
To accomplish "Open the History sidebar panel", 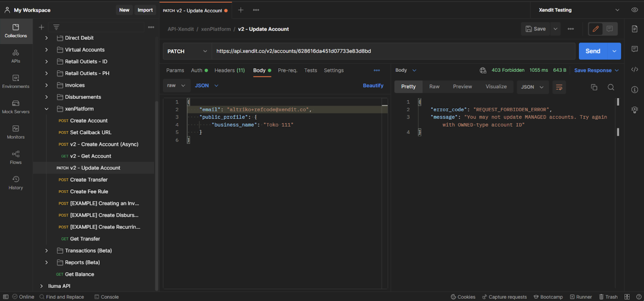I will point(16,183).
